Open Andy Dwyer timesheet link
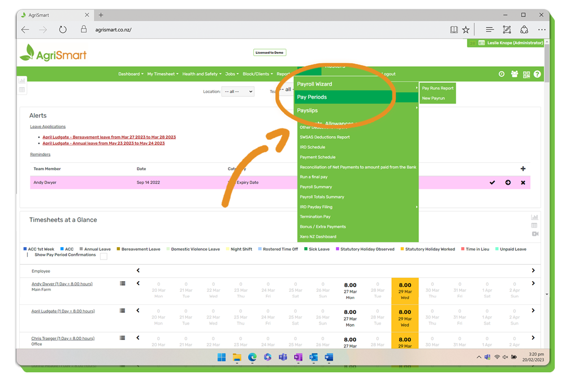Viewport: 579px width, 392px height. (x=62, y=284)
